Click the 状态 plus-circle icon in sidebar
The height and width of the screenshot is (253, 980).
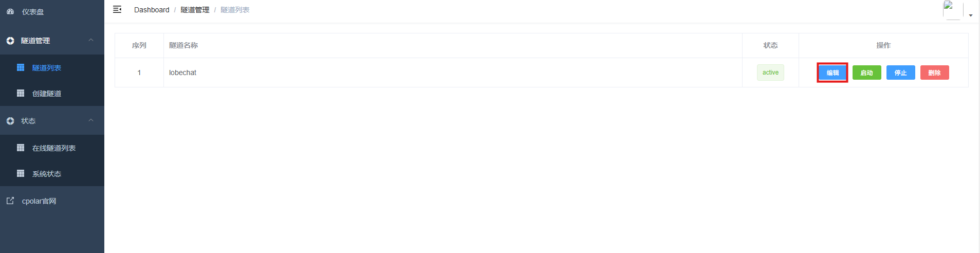pos(10,121)
